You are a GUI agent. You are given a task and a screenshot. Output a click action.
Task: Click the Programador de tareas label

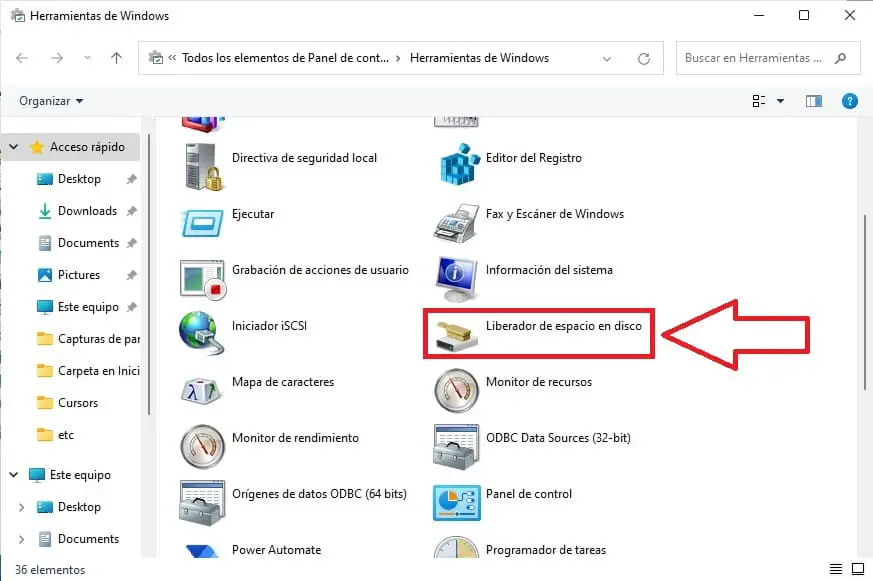(x=546, y=550)
